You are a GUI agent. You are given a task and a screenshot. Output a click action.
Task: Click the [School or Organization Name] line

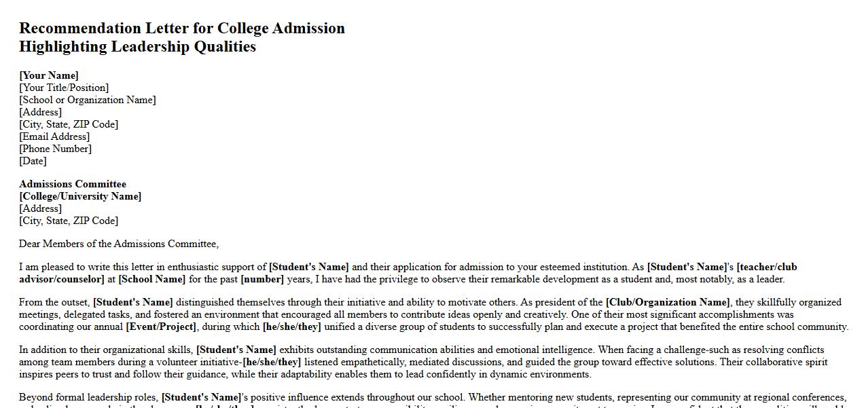pyautogui.click(x=88, y=100)
